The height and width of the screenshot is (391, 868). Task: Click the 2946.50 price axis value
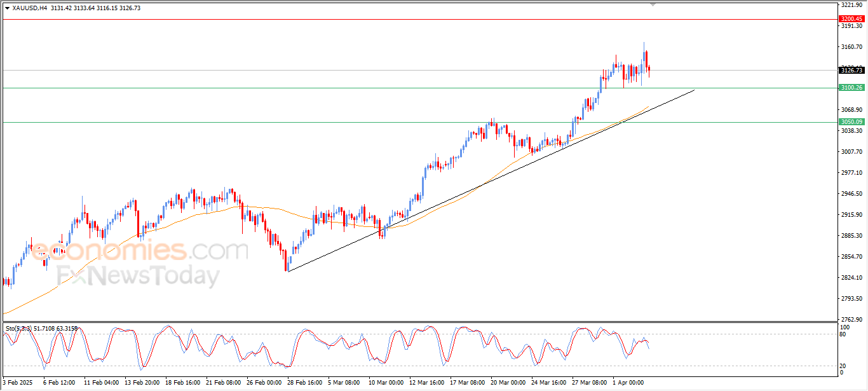[851, 194]
